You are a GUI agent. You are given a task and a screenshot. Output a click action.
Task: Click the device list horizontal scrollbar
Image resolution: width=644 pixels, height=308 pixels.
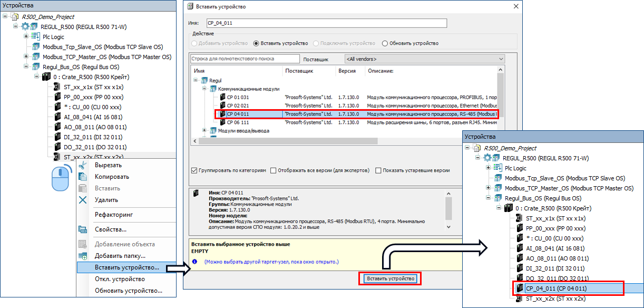(343, 141)
